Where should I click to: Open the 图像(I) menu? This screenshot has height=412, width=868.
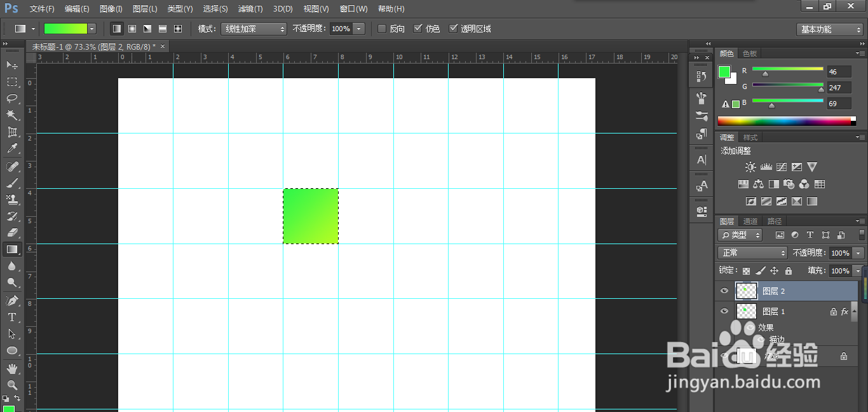pyautogui.click(x=111, y=9)
